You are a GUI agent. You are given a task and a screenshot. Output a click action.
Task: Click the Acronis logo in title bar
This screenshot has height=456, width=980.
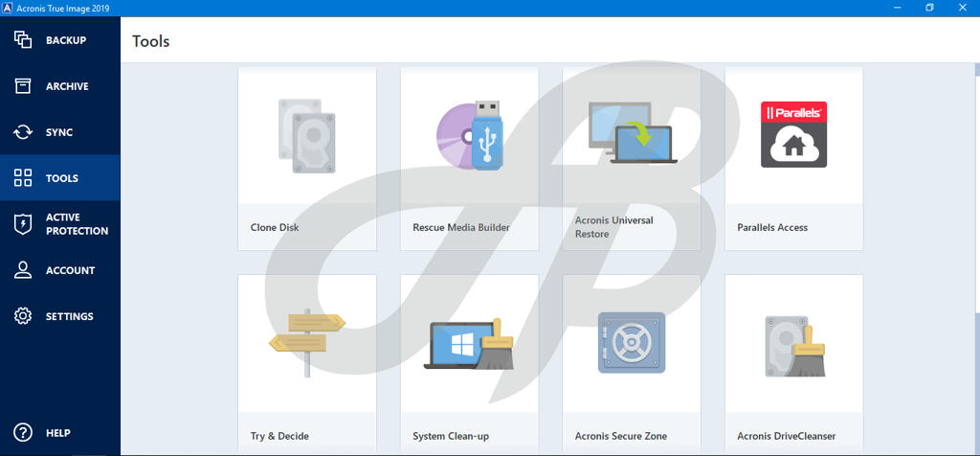pos(8,8)
